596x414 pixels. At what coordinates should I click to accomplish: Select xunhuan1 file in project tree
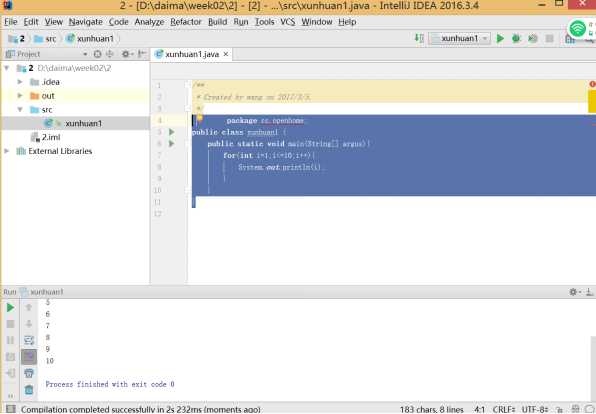tap(75, 123)
